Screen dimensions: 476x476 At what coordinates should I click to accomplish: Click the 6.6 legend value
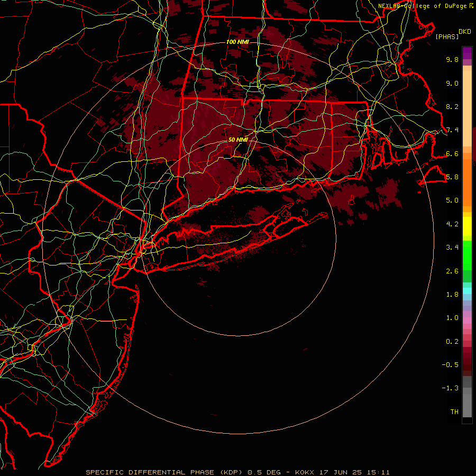[x=452, y=153]
